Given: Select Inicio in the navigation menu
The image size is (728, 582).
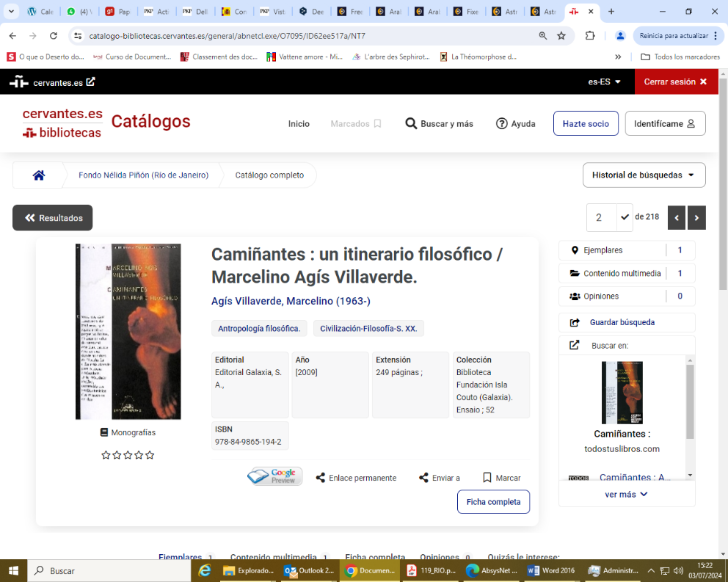Looking at the screenshot, I should tap(299, 123).
